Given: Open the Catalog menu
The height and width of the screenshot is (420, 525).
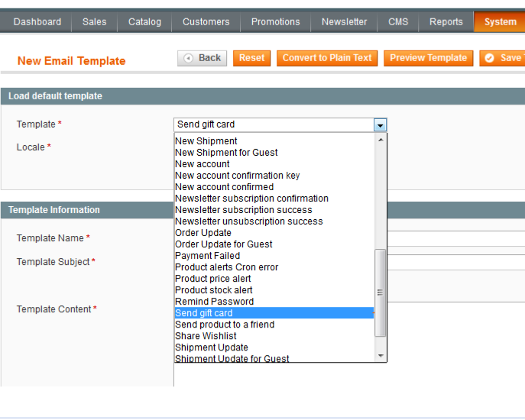Looking at the screenshot, I should [144, 22].
